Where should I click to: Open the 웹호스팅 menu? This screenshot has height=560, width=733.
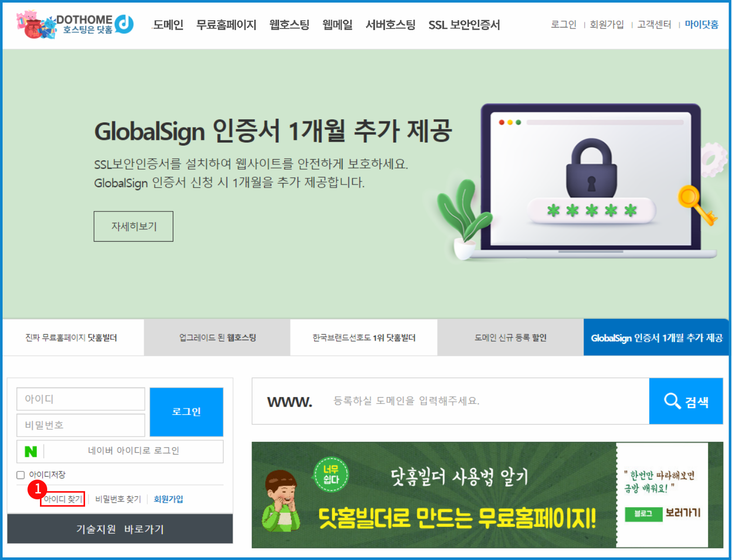point(289,25)
